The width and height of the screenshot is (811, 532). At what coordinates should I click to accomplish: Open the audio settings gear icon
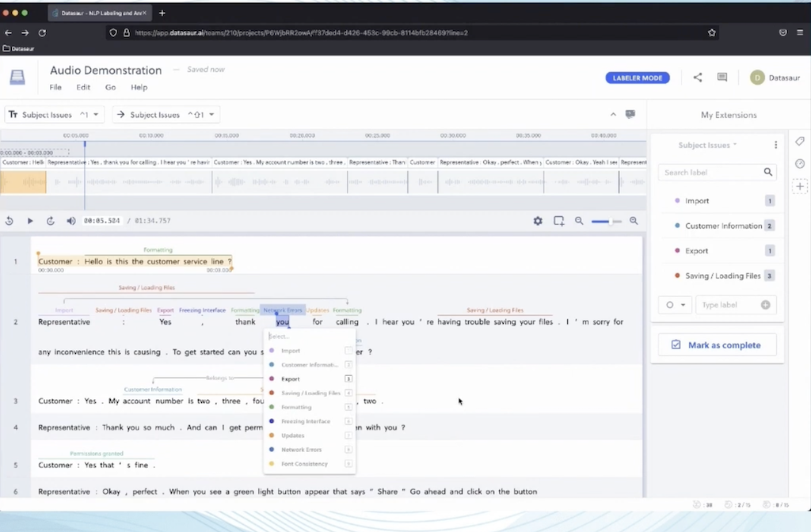point(538,221)
